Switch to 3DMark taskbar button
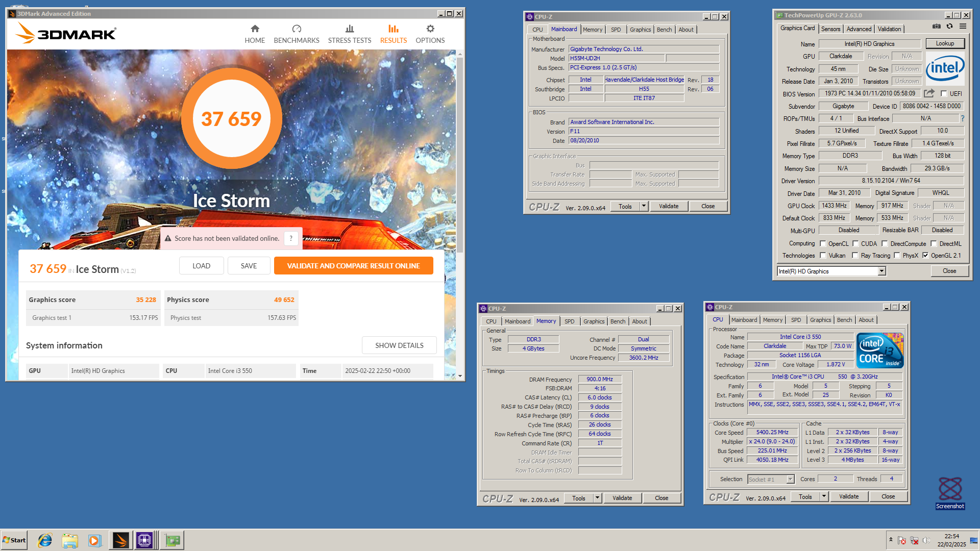 click(x=120, y=540)
